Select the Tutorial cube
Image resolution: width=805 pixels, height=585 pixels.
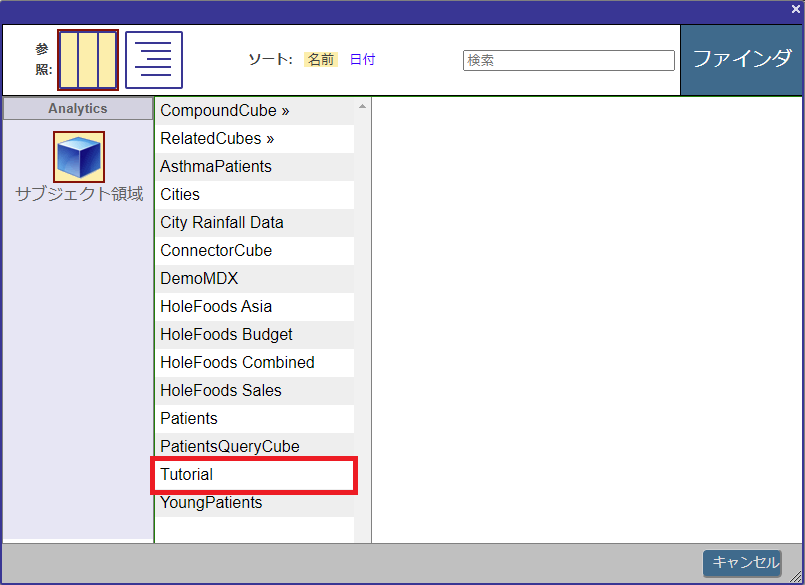click(187, 475)
